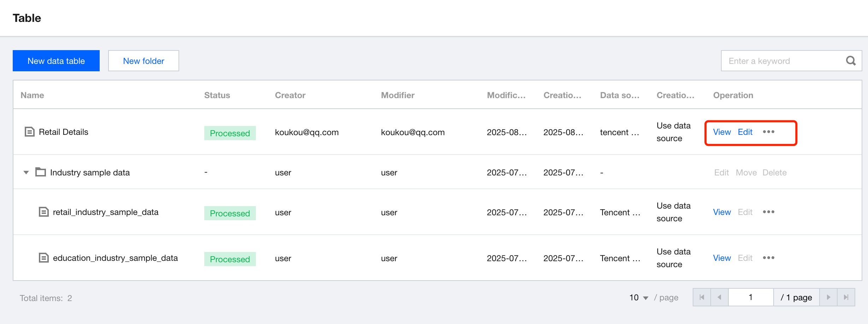Screen dimensions: 868x324
Task: Collapse the Industry sample data folder
Action: (26, 173)
